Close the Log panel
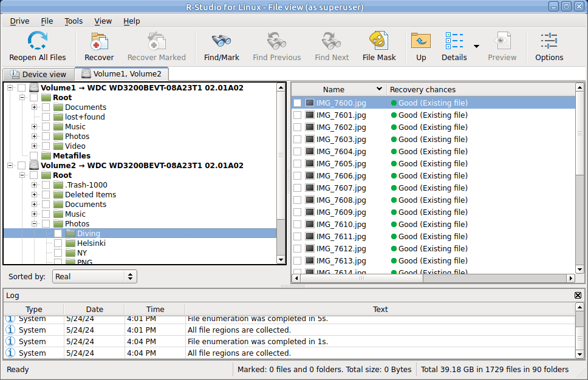The width and height of the screenshot is (588, 380). pos(578,295)
